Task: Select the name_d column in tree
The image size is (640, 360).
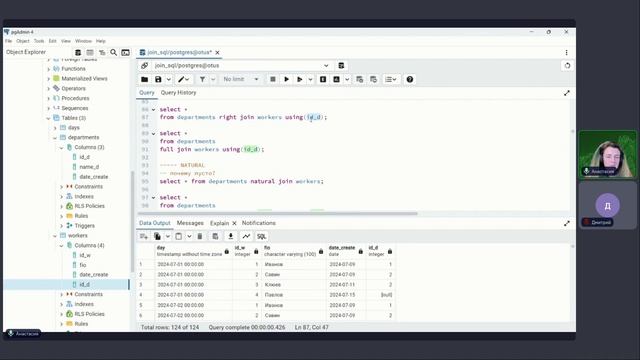Action: pos(89,167)
